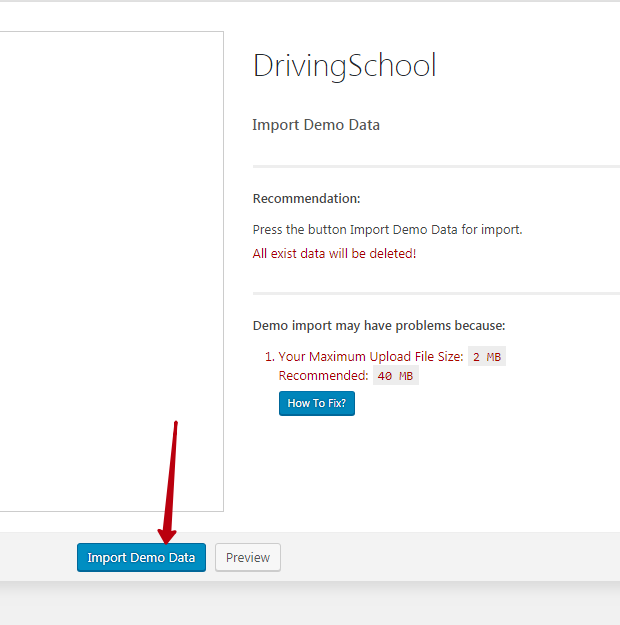The width and height of the screenshot is (620, 625).
Task: Open the theme Preview button
Action: point(248,557)
